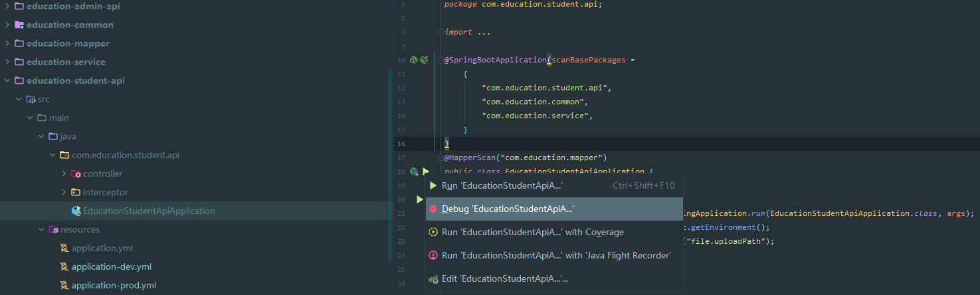Viewport: 980px width, 295px height.
Task: Click the education-student-api folder icon
Action: point(19,80)
